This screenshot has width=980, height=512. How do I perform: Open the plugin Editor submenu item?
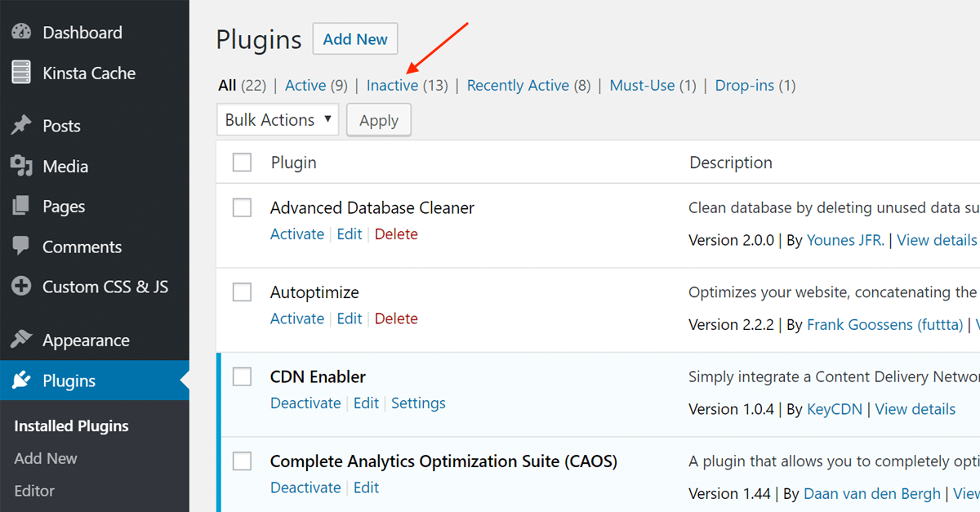[34, 491]
